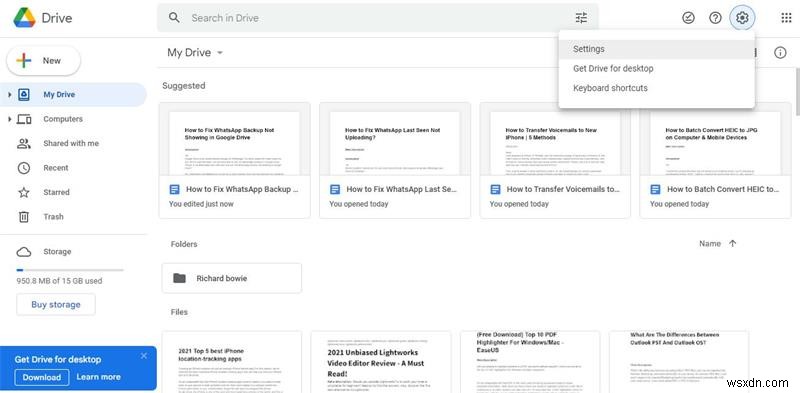Open WhatsApp Backup Not Showing suggested thumbnail
Viewport: 800px width, 393px height.
pyautogui.click(x=235, y=138)
